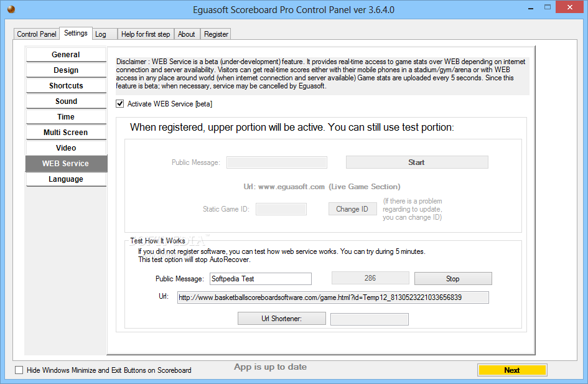
Task: Maximize the Scoreboard Pro window
Action: pyautogui.click(x=548, y=7)
